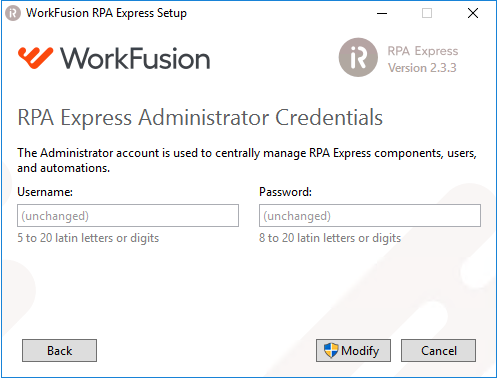Click the Password label
This screenshot has height=381, width=500.
click(285, 192)
